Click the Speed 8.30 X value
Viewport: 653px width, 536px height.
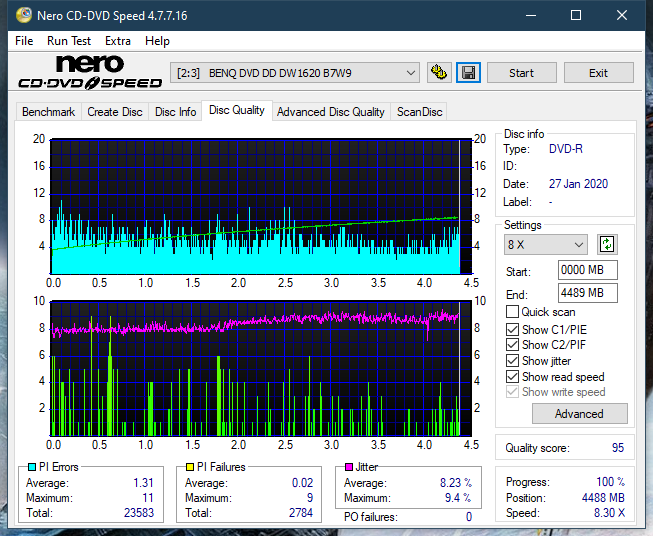(609, 513)
